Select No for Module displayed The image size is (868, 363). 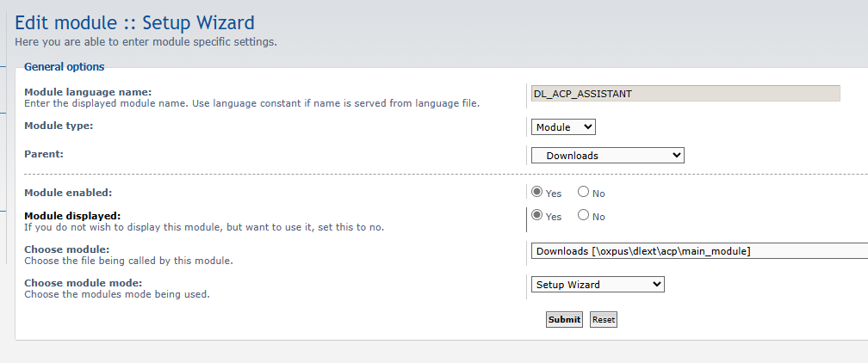coord(583,216)
